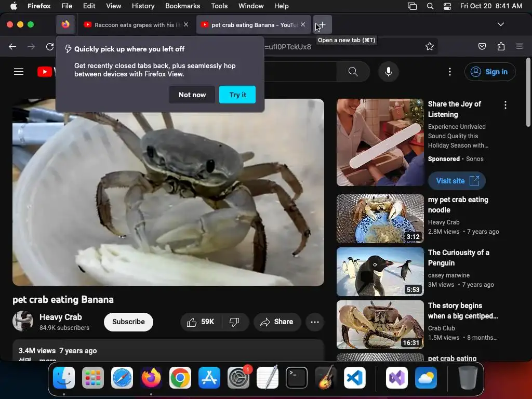
Task: Open Share the Joy of Listening ad thumbnail
Action: click(380, 142)
